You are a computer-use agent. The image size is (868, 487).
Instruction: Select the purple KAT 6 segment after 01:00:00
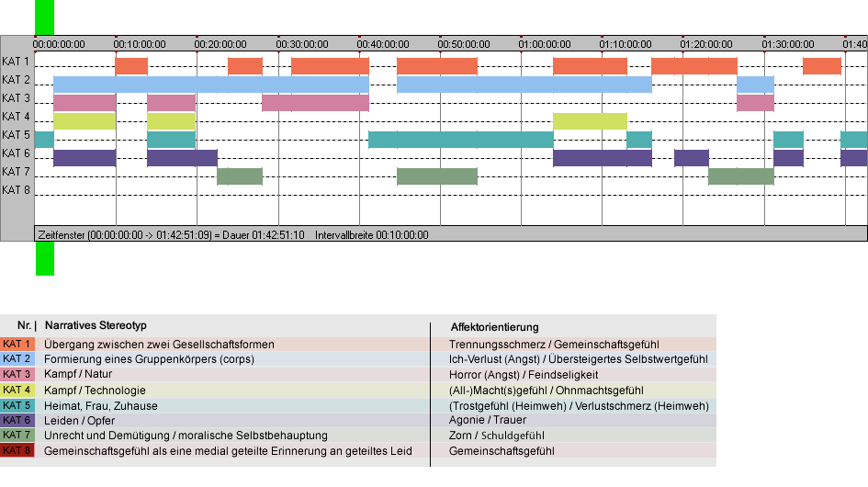pyautogui.click(x=603, y=158)
